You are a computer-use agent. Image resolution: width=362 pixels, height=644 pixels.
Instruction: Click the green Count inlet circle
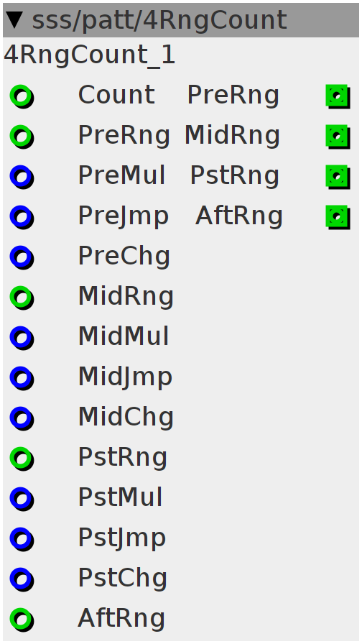[x=22, y=96]
